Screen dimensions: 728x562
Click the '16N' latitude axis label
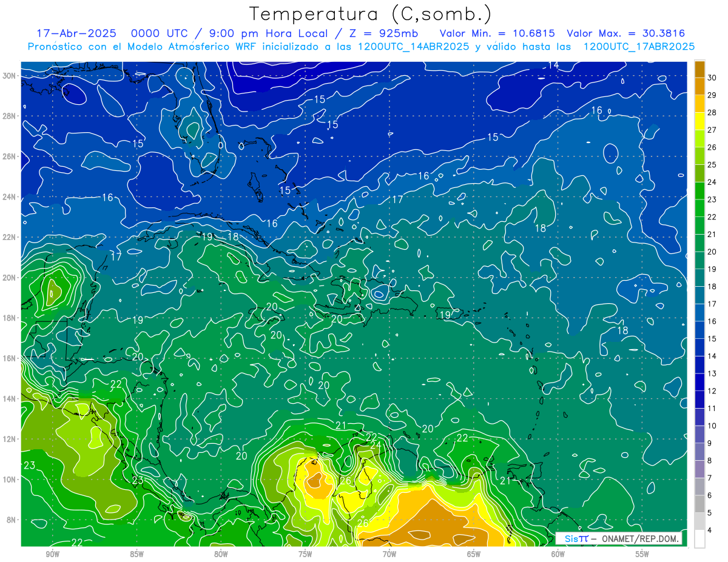point(9,358)
